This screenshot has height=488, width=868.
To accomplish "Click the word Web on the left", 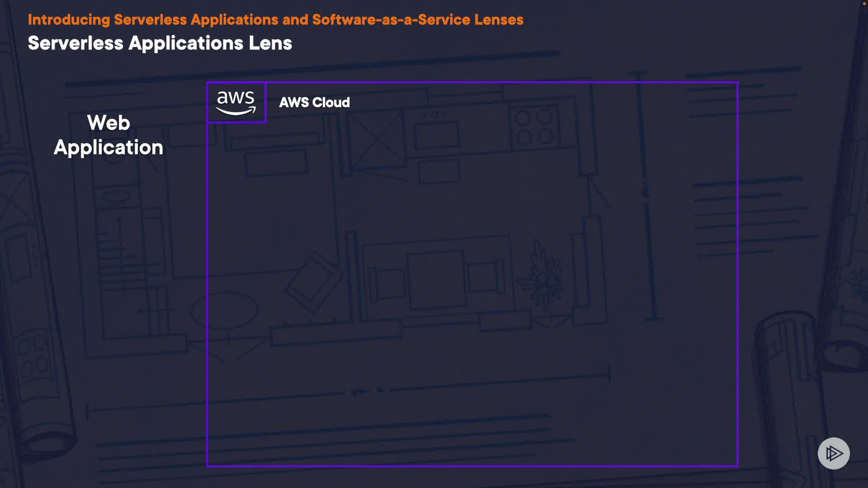I will [108, 123].
